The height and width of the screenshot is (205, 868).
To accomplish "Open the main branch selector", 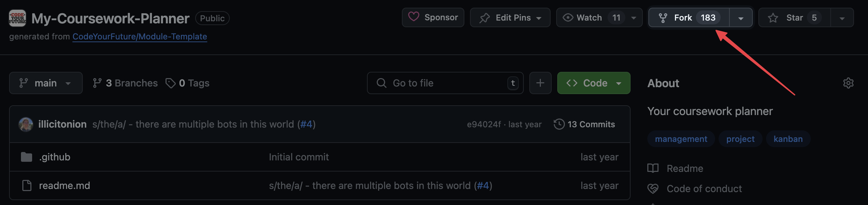I will point(46,83).
